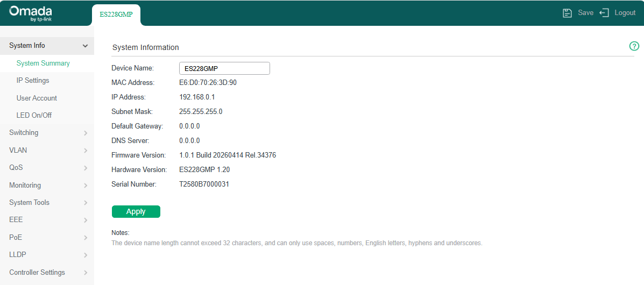Click the Save text link

pos(586,13)
